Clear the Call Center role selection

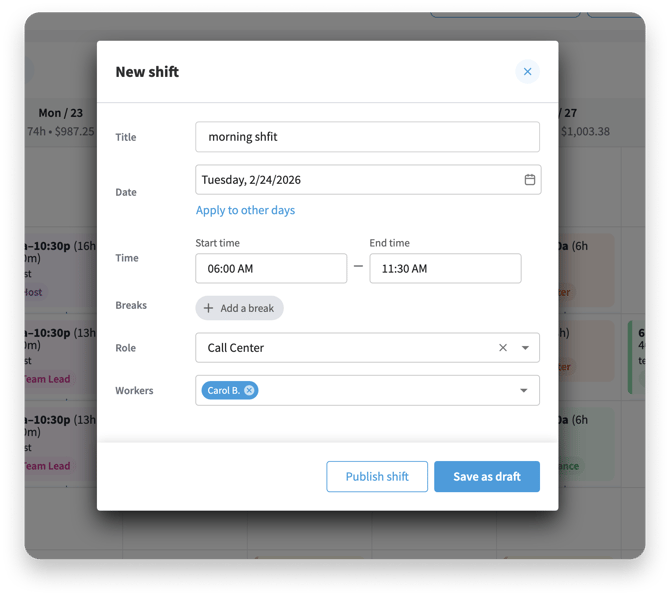coord(503,348)
